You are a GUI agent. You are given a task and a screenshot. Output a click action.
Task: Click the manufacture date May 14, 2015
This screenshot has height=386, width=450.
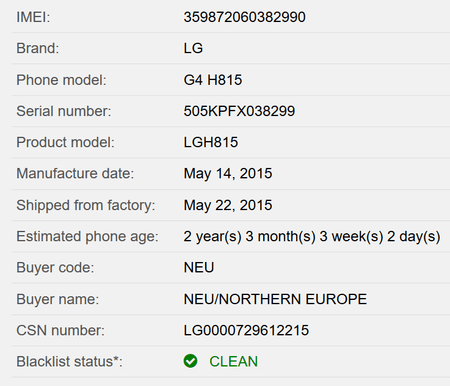pos(228,174)
